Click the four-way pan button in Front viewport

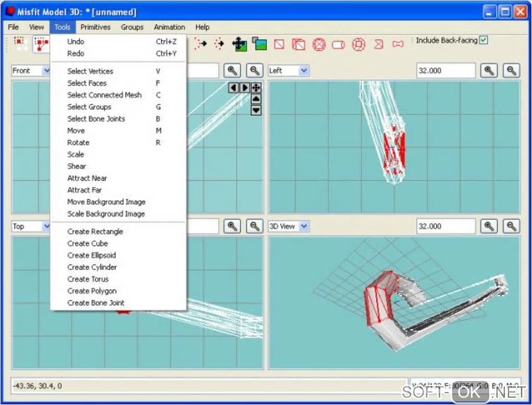coord(256,88)
